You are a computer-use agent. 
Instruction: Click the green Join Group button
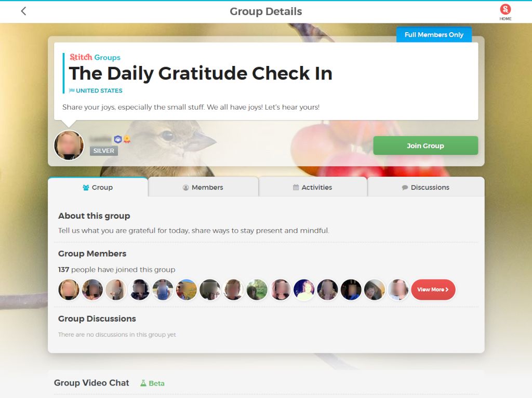tap(425, 145)
